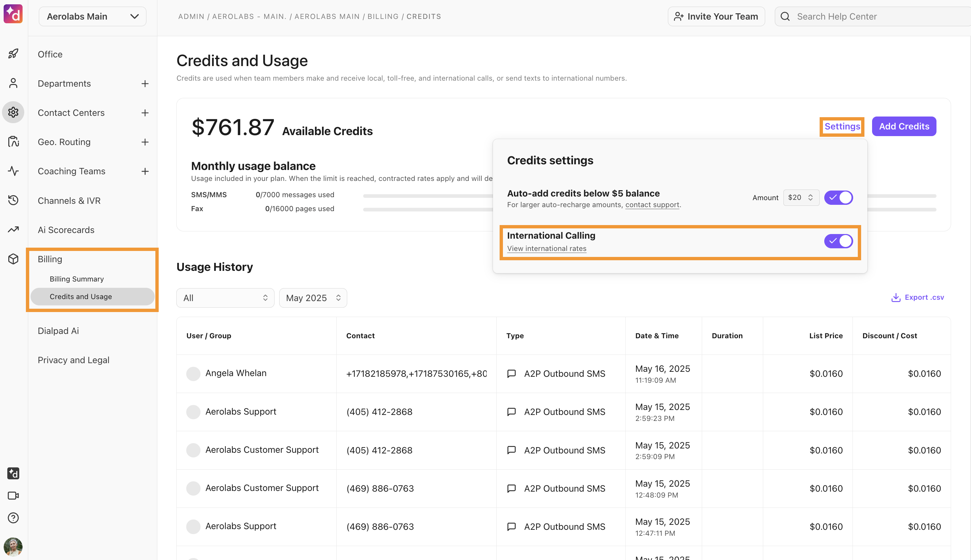The width and height of the screenshot is (971, 560).
Task: Open Dialpad Ai settings
Action: pyautogui.click(x=58, y=331)
